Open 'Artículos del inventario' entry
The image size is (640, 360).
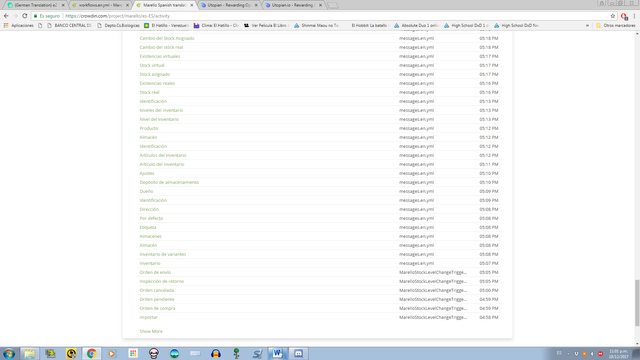tap(163, 155)
